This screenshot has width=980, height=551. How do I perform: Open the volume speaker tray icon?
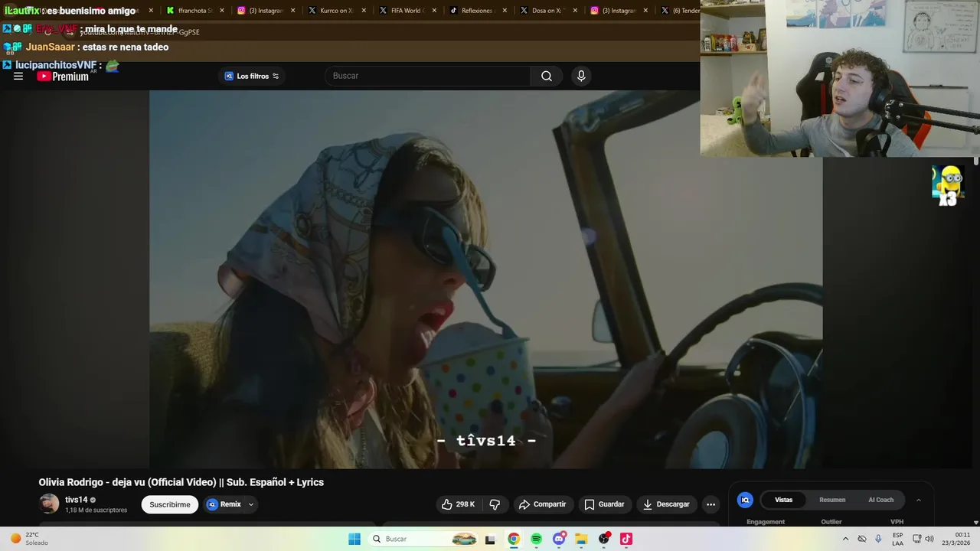[x=929, y=539]
